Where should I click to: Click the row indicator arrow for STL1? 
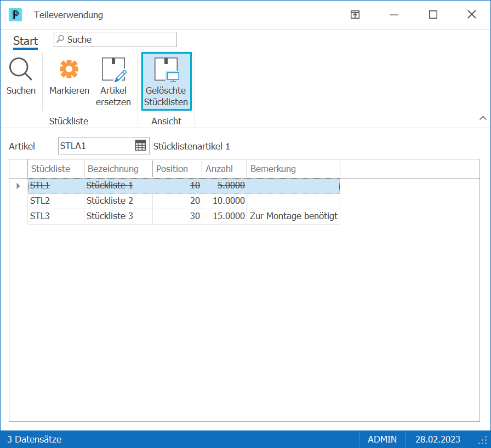18,186
